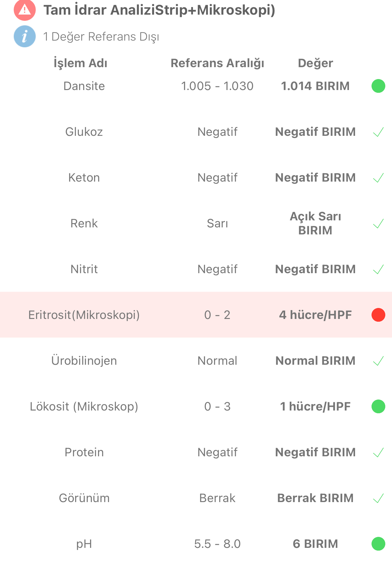The width and height of the screenshot is (392, 568).
Task: Tap the checkmark beside Nitrit
Action: pos(378,270)
